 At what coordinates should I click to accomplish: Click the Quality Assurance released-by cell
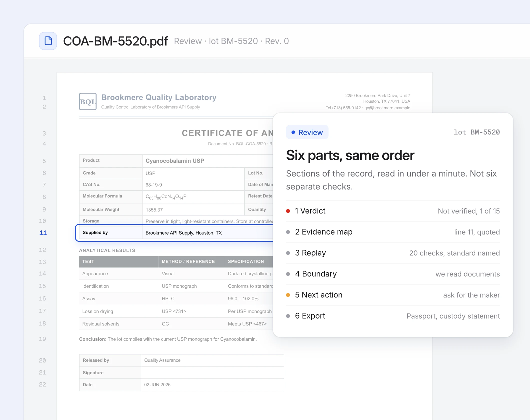point(212,360)
